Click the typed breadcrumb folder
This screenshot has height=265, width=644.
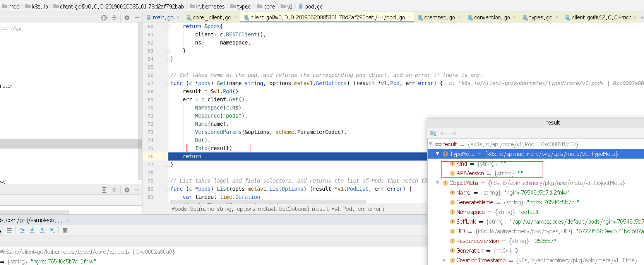coord(241,7)
